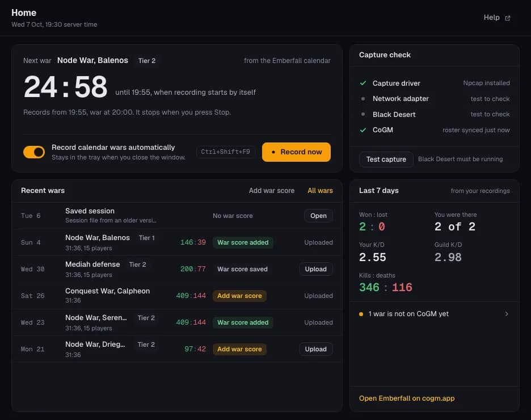Click the grey status dot for Network adapter
This screenshot has width=531, height=420.
363,99
